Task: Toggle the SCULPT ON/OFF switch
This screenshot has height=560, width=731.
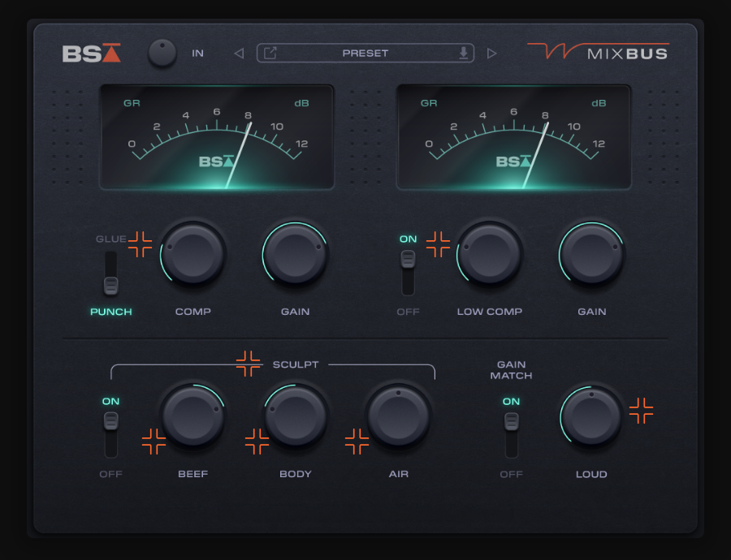Action: (x=111, y=435)
